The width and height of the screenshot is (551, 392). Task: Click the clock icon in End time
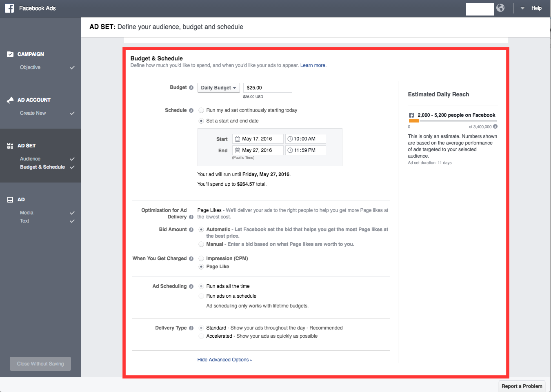click(x=290, y=150)
